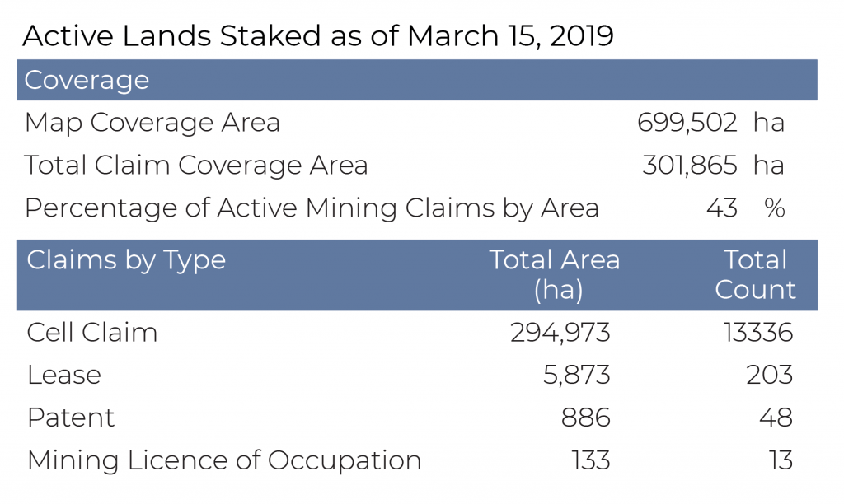Image resolution: width=844 pixels, height=504 pixels.
Task: Select the 699,502 ha value
Action: pyautogui.click(x=710, y=123)
